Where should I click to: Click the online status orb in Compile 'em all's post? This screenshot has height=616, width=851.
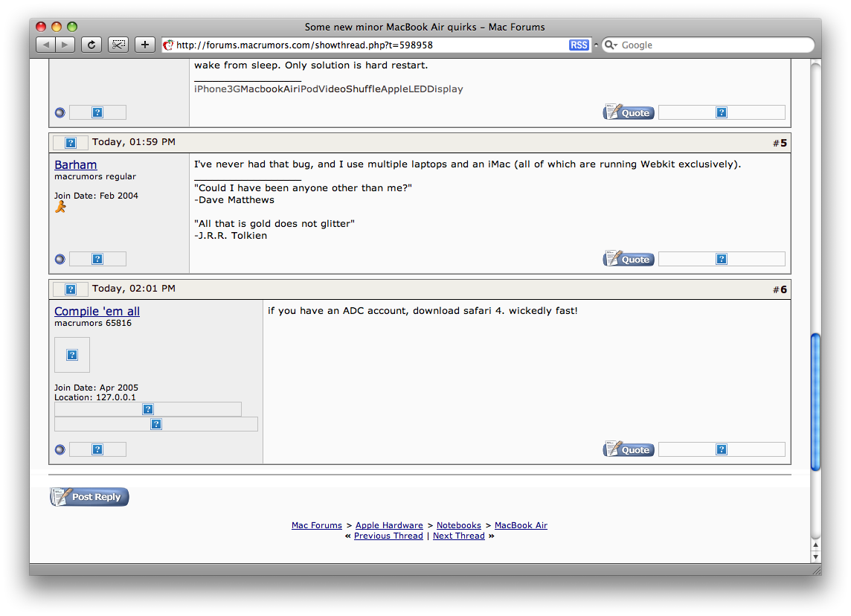coord(60,449)
